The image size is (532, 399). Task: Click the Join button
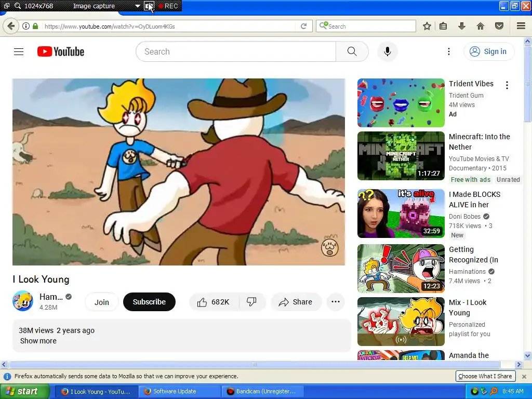pyautogui.click(x=102, y=302)
